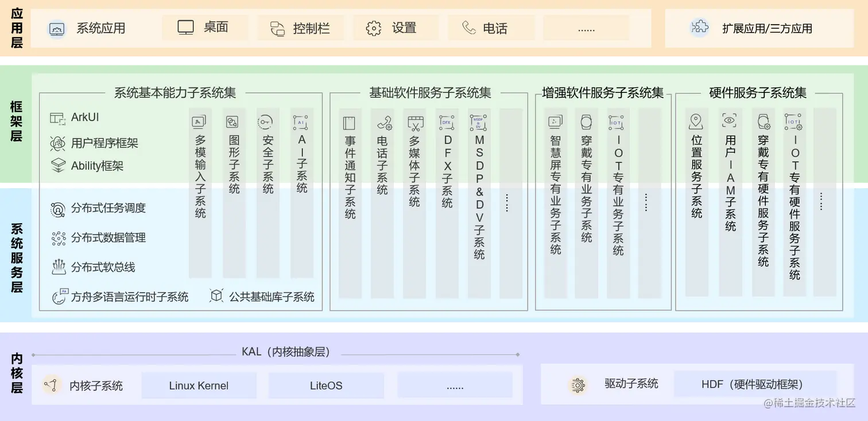
Task: Click the 分布式软总线 text
Action: tap(103, 267)
